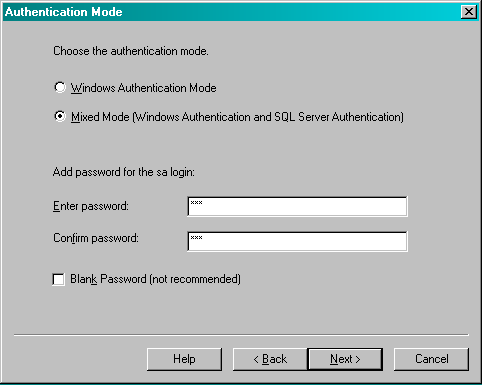Click the 'Confirm password:' label
Image resolution: width=482 pixels, height=385 pixels.
pyautogui.click(x=96, y=238)
